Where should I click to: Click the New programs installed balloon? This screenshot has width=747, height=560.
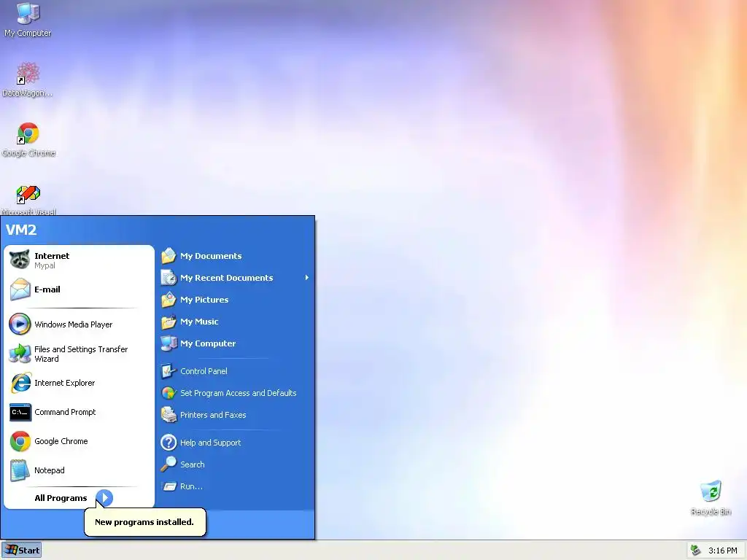click(145, 522)
